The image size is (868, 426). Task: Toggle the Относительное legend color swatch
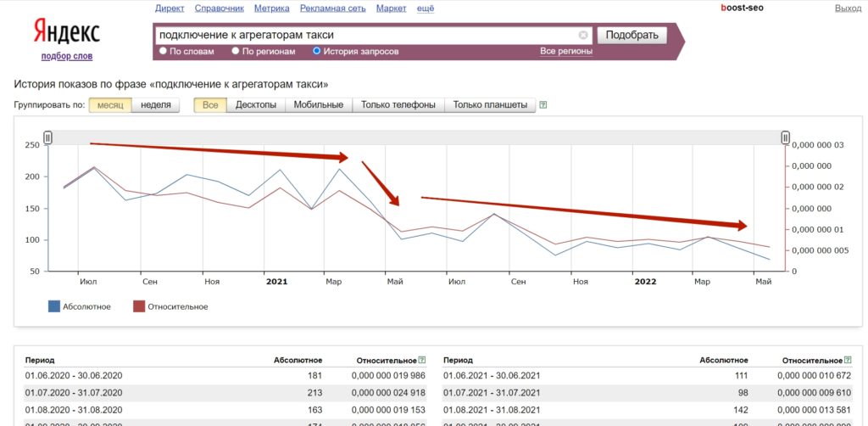point(138,306)
